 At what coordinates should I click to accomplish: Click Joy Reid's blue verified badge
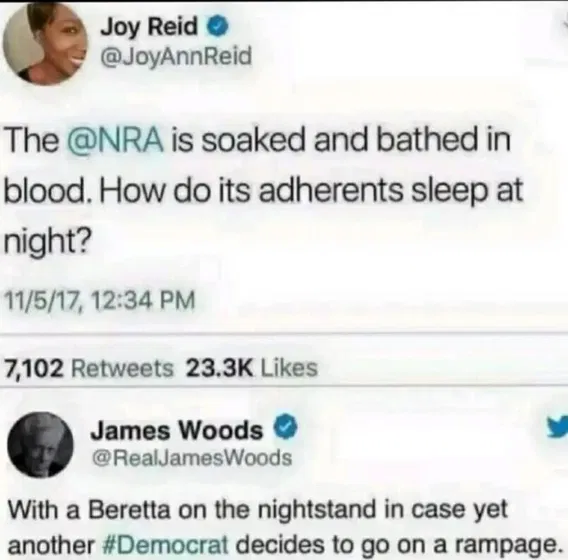pyautogui.click(x=217, y=28)
